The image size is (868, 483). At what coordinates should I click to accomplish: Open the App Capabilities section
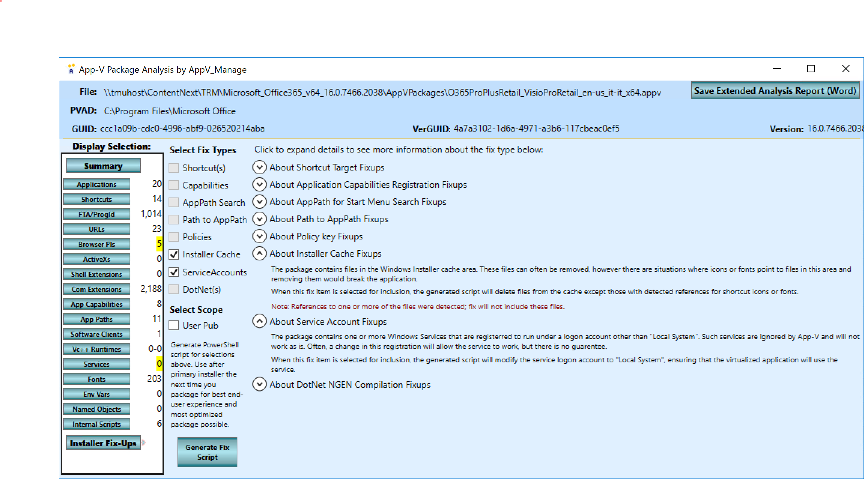pyautogui.click(x=97, y=304)
